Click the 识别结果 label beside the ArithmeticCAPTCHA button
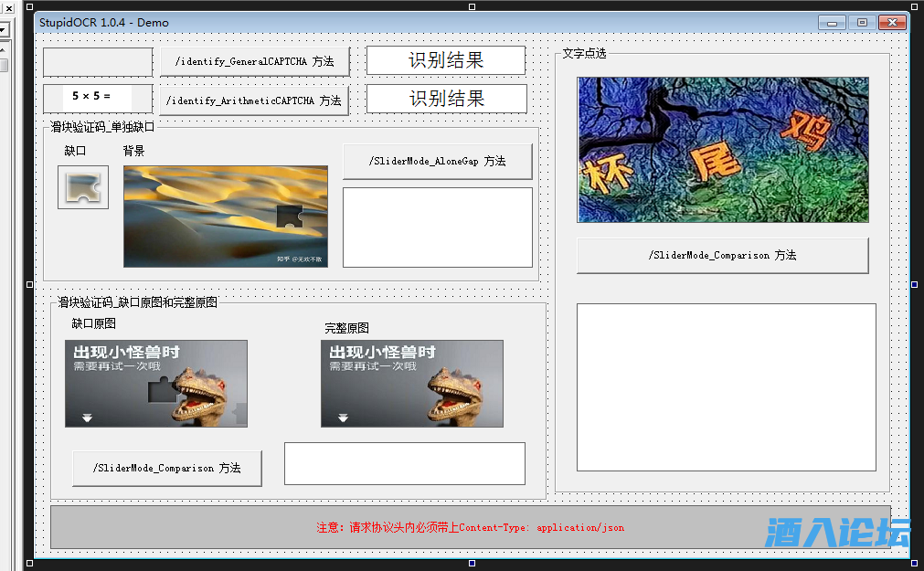 click(446, 99)
